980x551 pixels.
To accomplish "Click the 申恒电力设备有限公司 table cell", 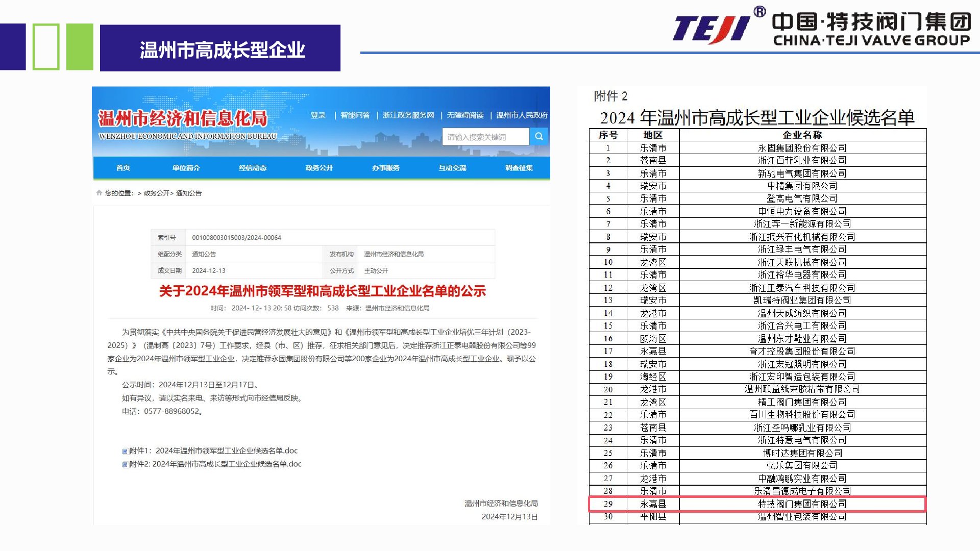I will (x=802, y=211).
